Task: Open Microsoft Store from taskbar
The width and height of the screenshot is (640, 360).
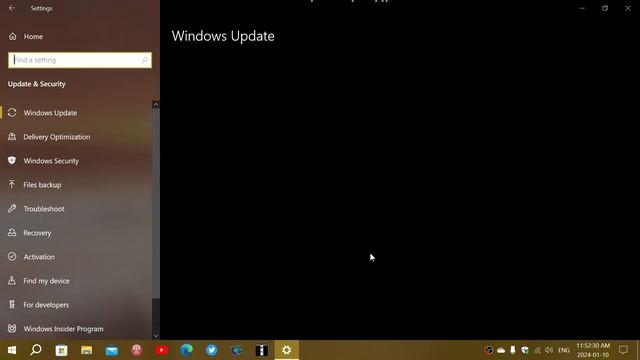Action: click(61, 350)
